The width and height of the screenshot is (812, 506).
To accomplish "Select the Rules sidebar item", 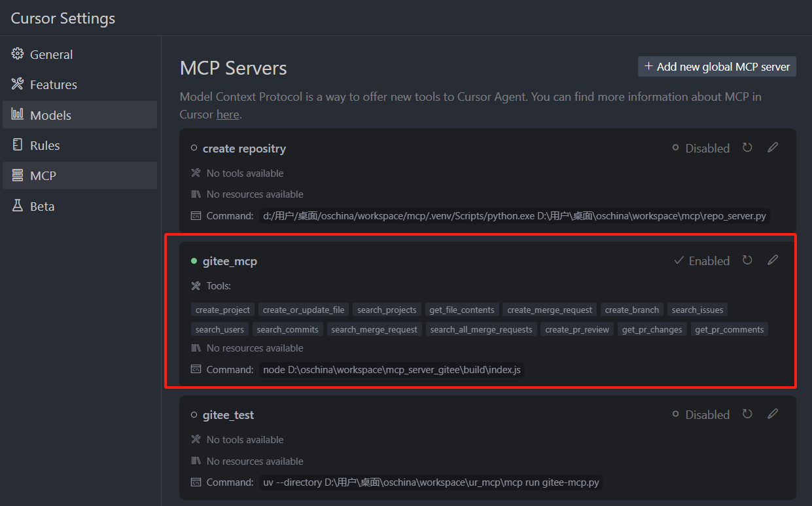I will click(x=43, y=145).
